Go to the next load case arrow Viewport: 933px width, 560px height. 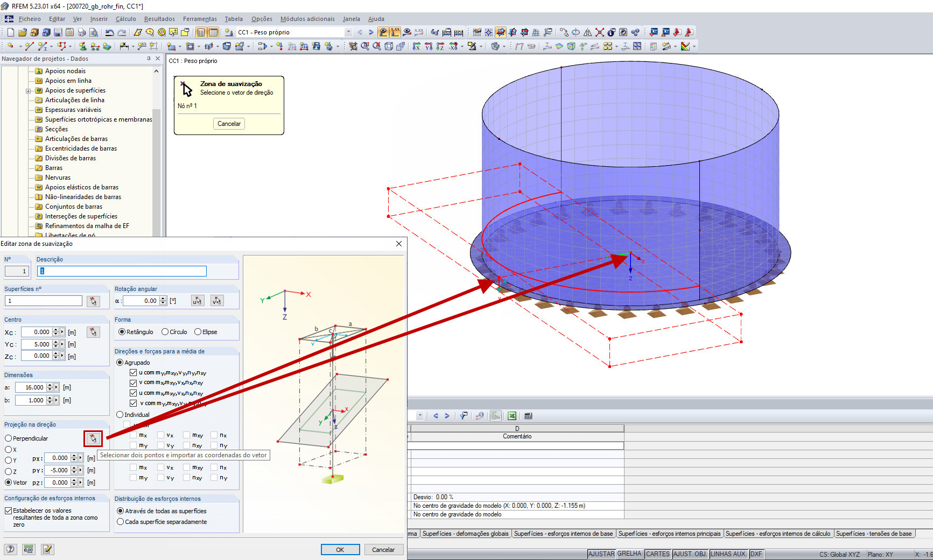(371, 32)
